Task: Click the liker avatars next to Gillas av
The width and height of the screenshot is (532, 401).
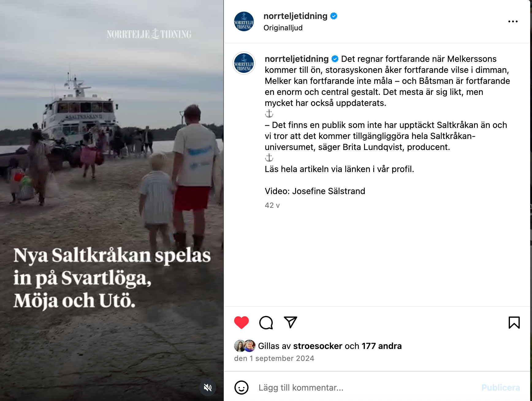Action: [x=245, y=346]
